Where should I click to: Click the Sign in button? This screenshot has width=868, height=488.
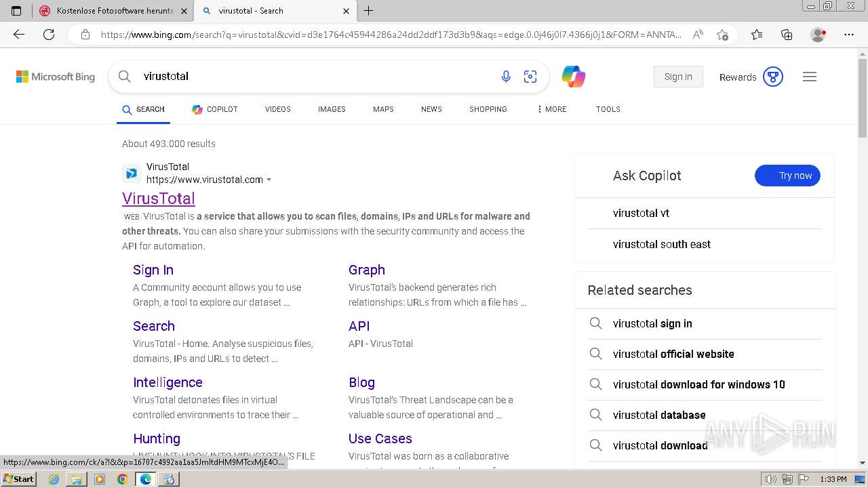tap(678, 77)
